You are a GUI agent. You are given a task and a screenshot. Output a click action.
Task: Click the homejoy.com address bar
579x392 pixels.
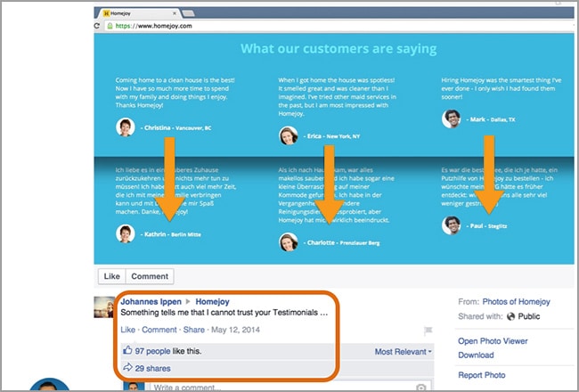click(x=339, y=26)
